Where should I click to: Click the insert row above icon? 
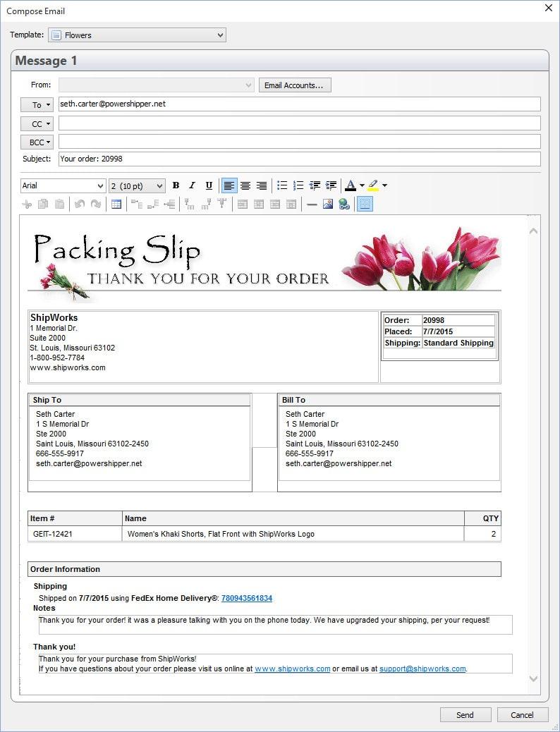click(x=136, y=204)
